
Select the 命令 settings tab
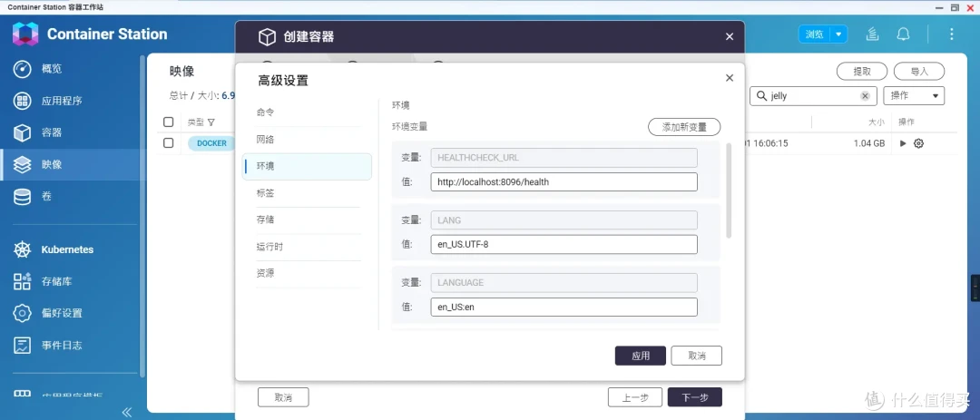coord(308,112)
